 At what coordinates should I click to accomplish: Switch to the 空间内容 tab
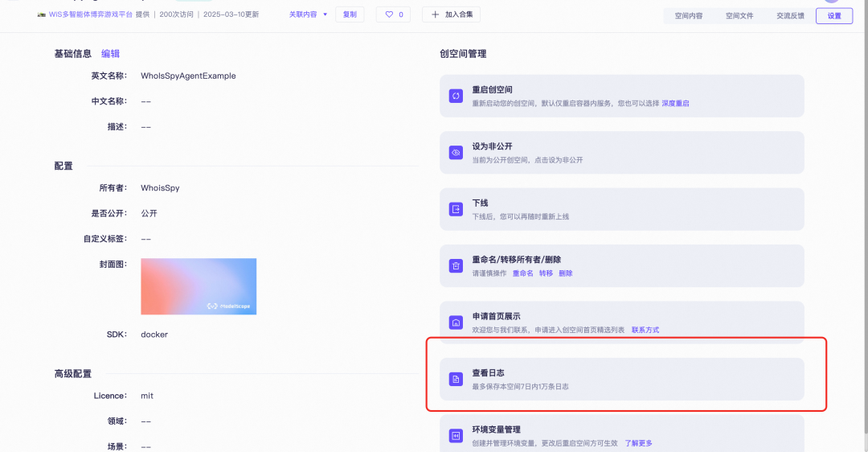[689, 15]
